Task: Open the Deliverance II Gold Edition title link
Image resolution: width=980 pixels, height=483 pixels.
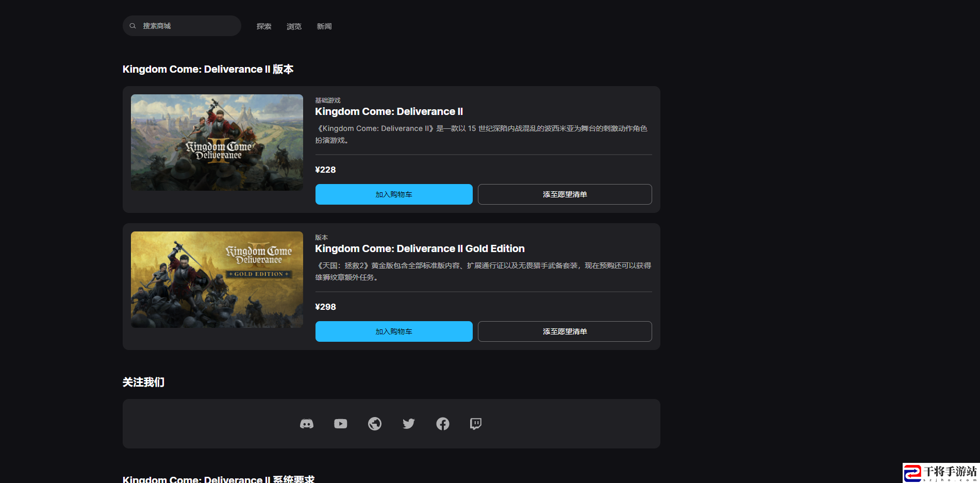Action: coord(420,248)
